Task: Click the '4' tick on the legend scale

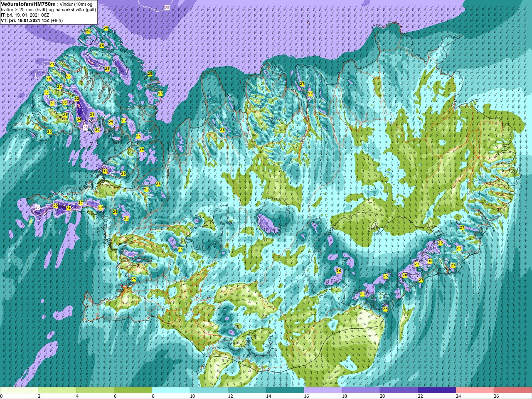Action: [x=76, y=396]
